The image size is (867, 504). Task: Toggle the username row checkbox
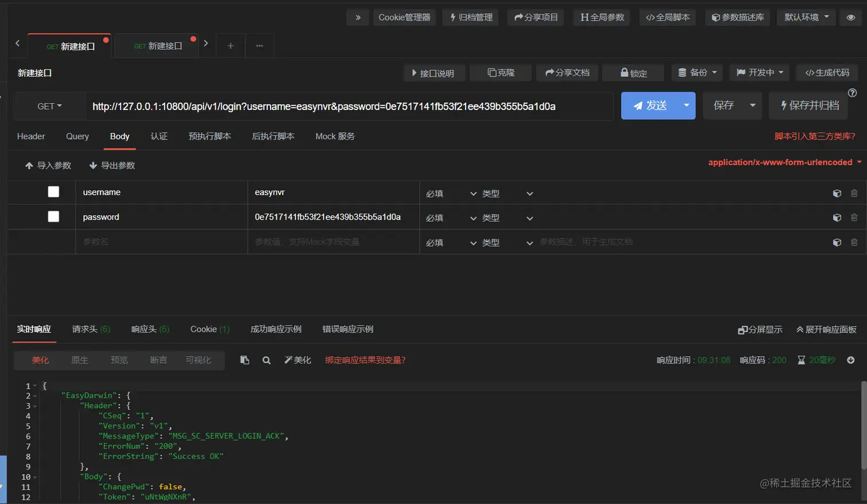[53, 192]
